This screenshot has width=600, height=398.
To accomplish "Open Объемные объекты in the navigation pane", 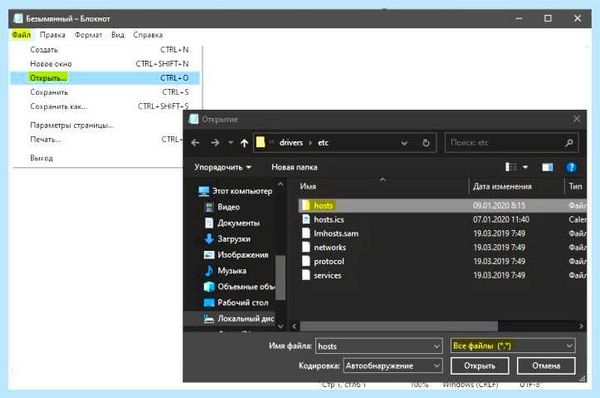I will [239, 287].
